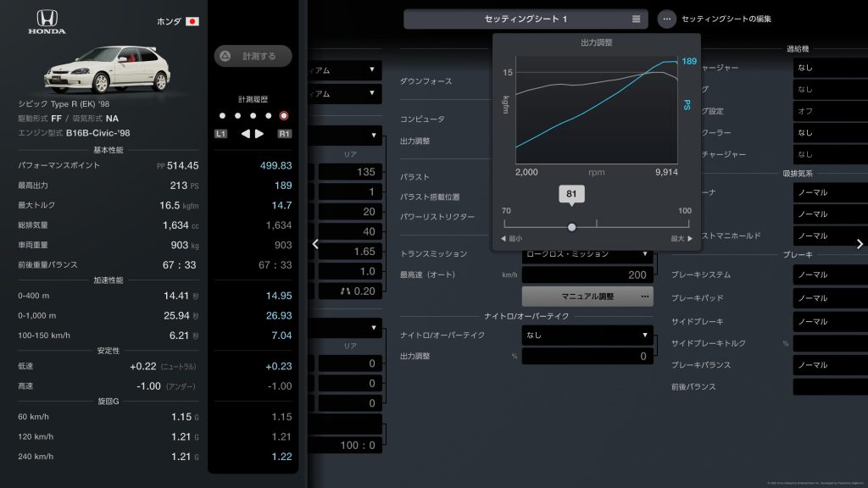The height and width of the screenshot is (488, 868).
Task: Click the rear value field showing 40
Action: pos(350,232)
